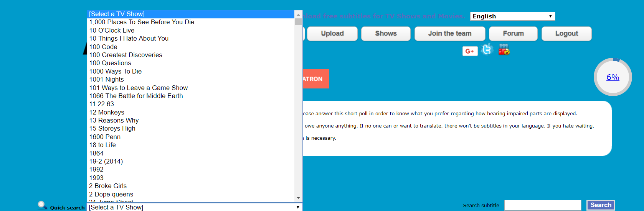Image resolution: width=644 pixels, height=211 pixels.
Task: Log out using the Logout button
Action: (566, 34)
